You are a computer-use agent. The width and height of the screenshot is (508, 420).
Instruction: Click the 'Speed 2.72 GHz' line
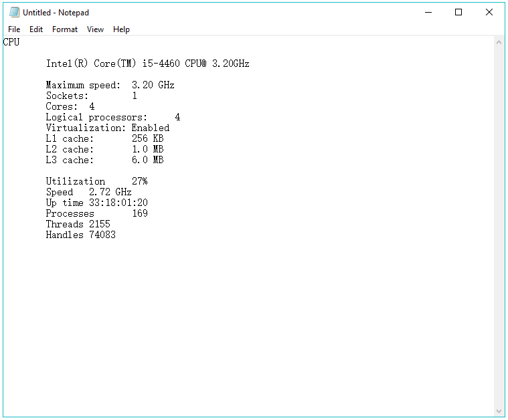[x=89, y=192]
